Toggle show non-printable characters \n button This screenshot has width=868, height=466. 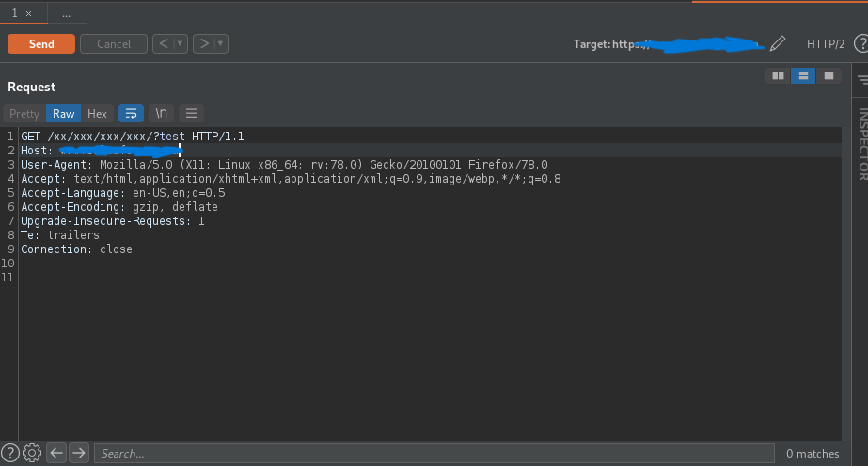coord(161,113)
